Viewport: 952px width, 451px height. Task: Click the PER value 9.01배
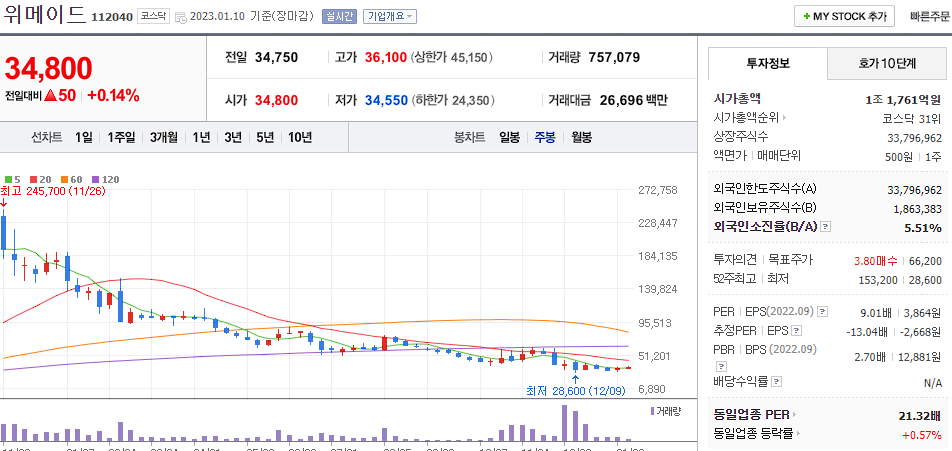click(x=876, y=313)
